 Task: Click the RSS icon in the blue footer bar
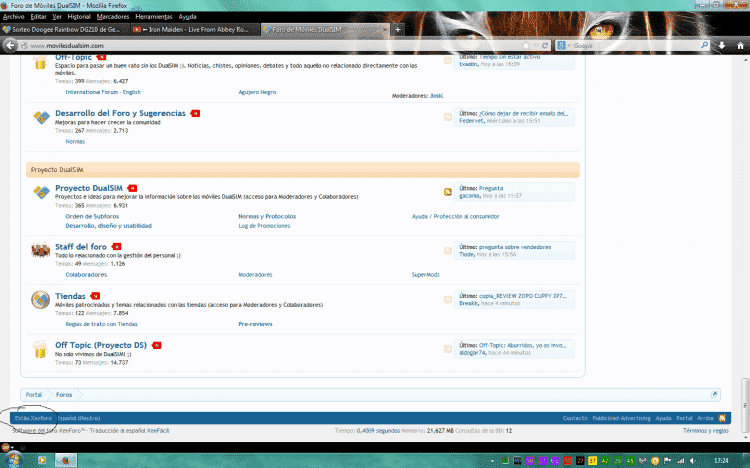coord(722,418)
